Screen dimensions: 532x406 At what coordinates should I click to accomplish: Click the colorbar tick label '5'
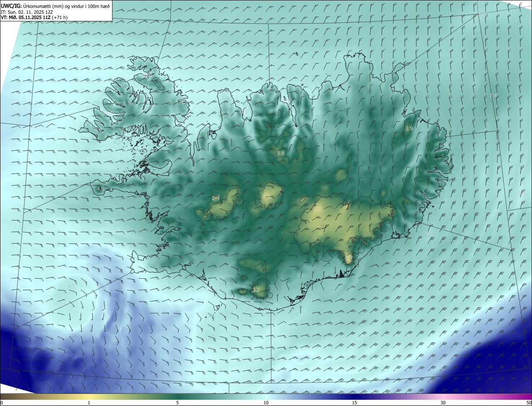tap(177, 403)
